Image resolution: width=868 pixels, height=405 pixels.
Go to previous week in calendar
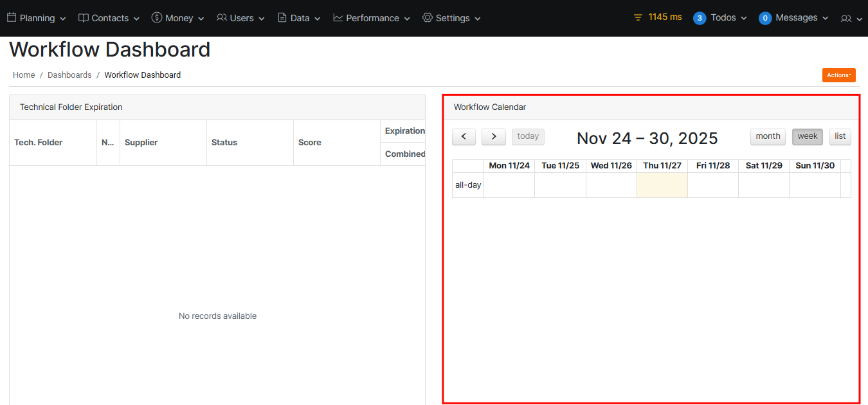pyautogui.click(x=464, y=136)
